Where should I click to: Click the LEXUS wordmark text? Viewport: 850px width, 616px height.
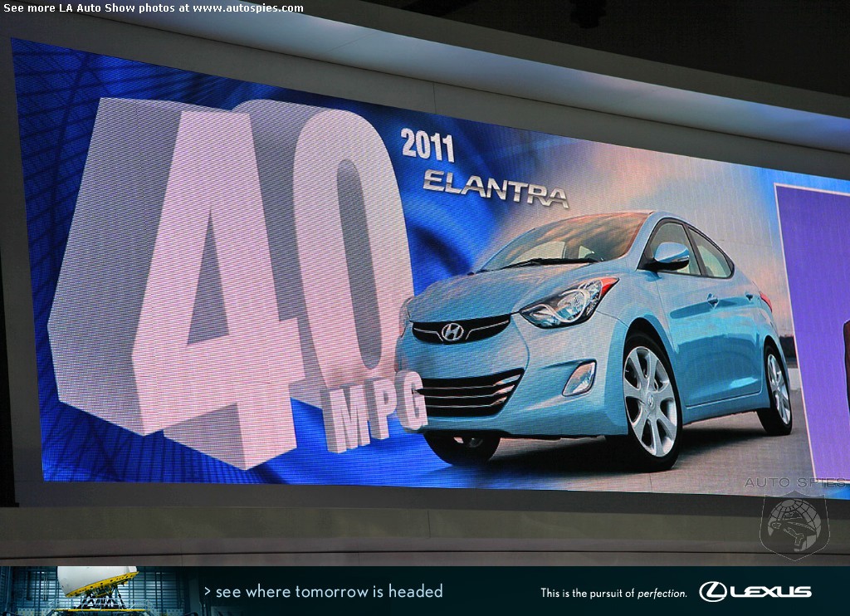click(770, 592)
